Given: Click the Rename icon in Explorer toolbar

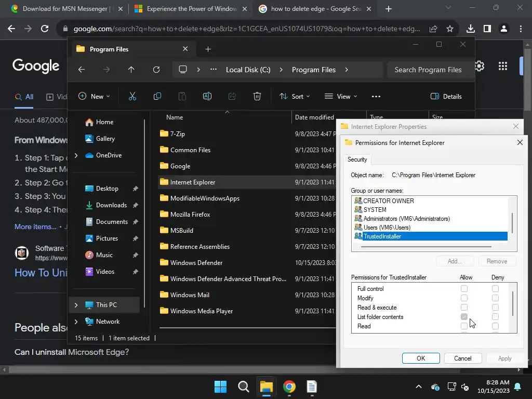Looking at the screenshot, I should tap(207, 96).
